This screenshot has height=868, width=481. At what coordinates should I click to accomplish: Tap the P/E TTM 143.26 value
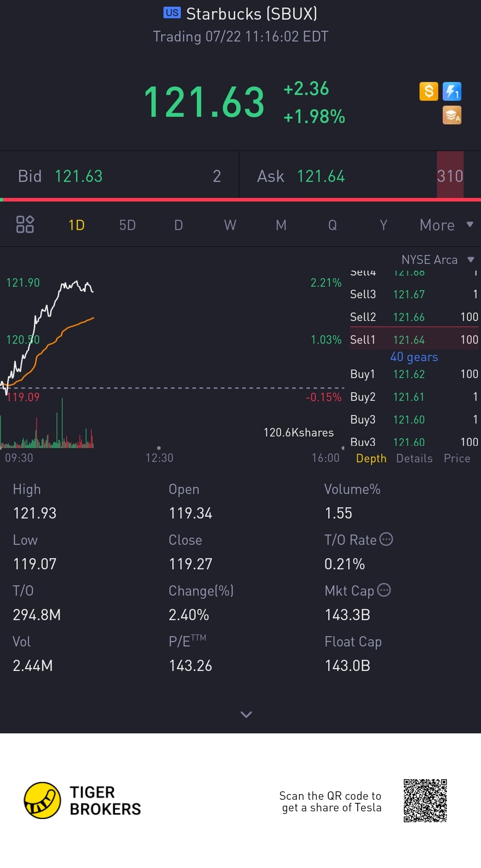tap(191, 666)
